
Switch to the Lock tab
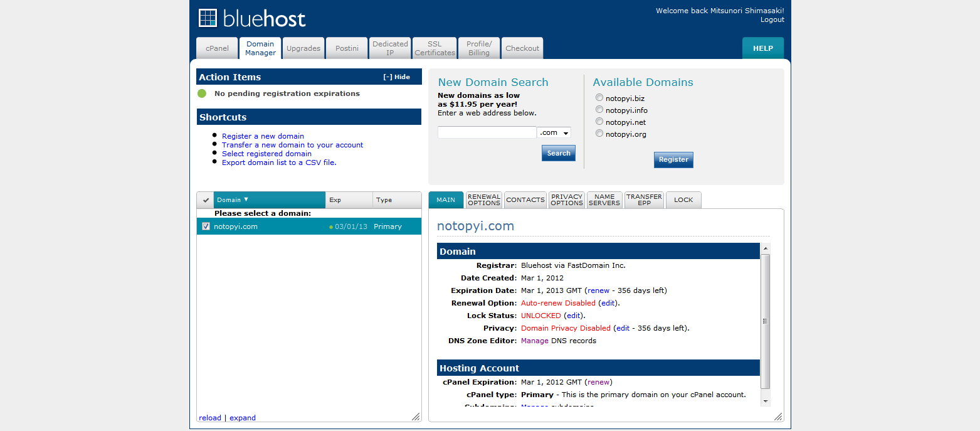683,200
